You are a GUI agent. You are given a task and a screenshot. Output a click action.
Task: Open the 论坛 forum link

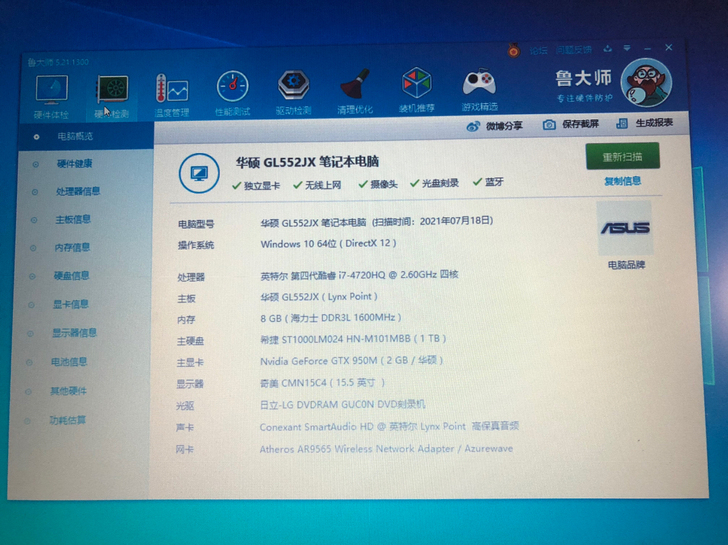[538, 50]
